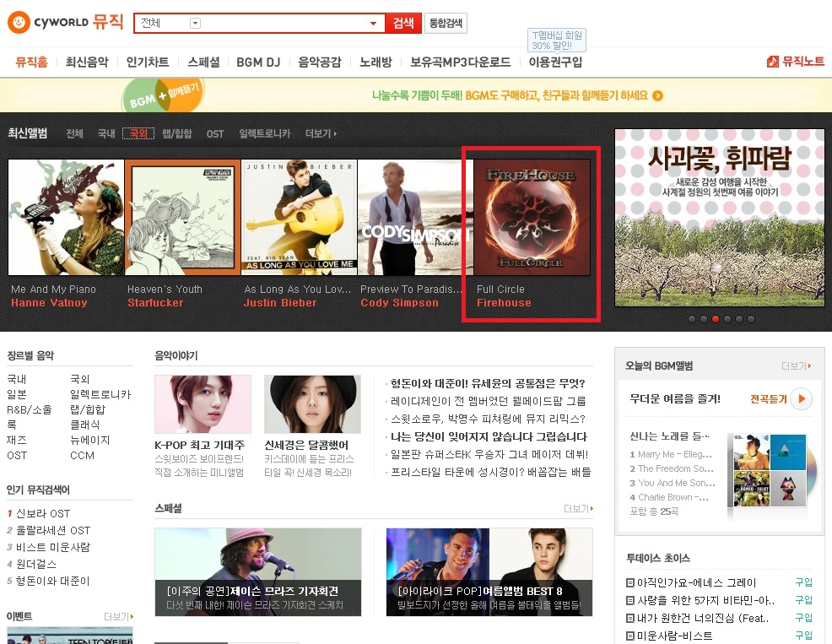Select the 일렉트로니카 album tab
The image size is (832, 644).
click(265, 134)
